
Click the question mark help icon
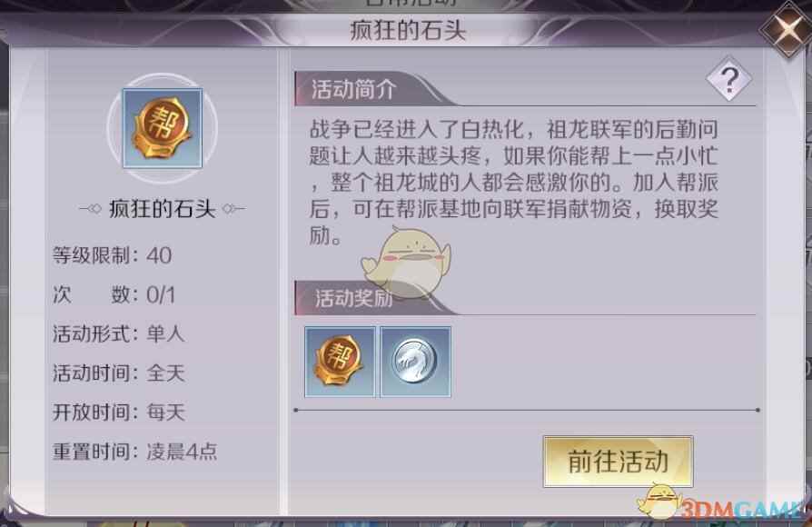729,79
